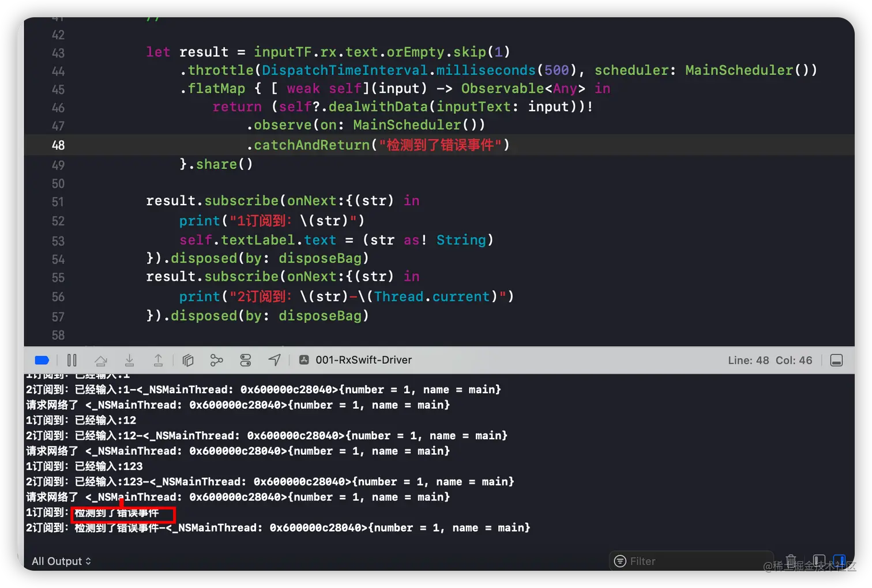Open the Debug Memory Graph tool
The width and height of the screenshot is (872, 588).
(x=217, y=360)
